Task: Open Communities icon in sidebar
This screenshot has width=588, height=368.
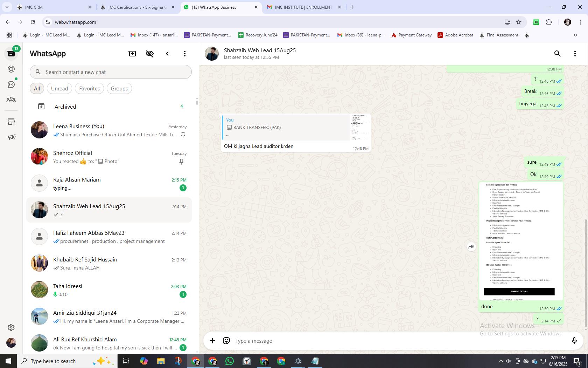Action: [11, 100]
